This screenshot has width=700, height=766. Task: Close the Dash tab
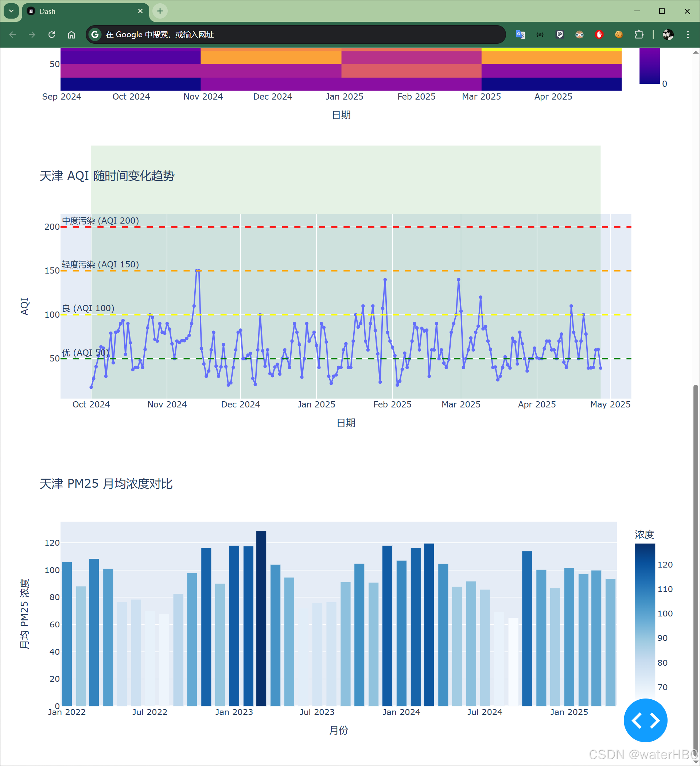click(x=140, y=11)
